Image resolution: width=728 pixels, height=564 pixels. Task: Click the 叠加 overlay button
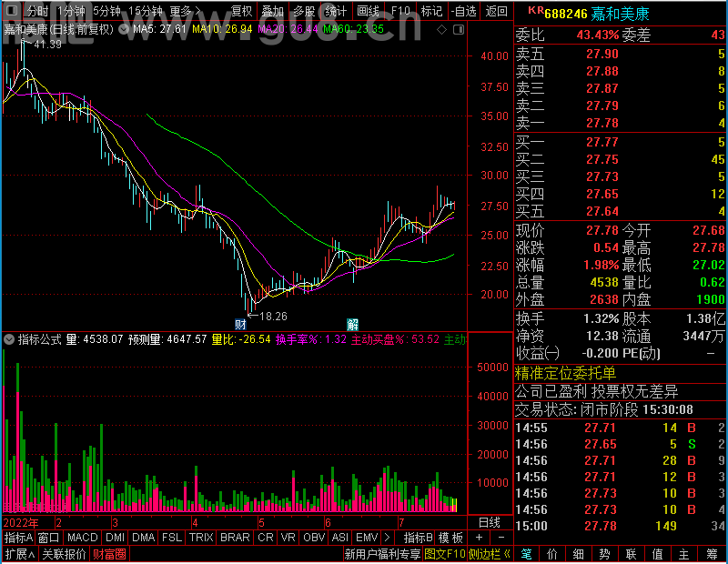[x=272, y=11]
